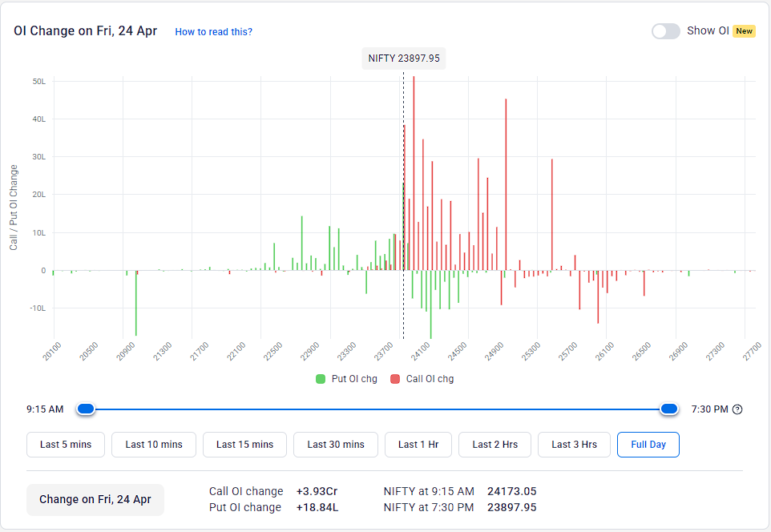Select the Last 3 Hrs button
771x532 pixels.
(574, 445)
